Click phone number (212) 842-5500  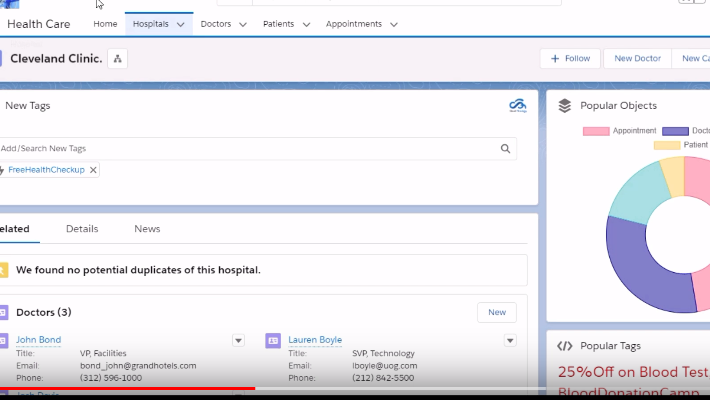[x=383, y=378]
